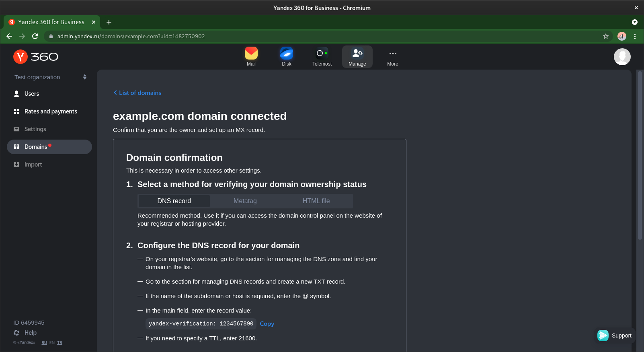Switch to the Metatag verification tab

[x=245, y=201]
